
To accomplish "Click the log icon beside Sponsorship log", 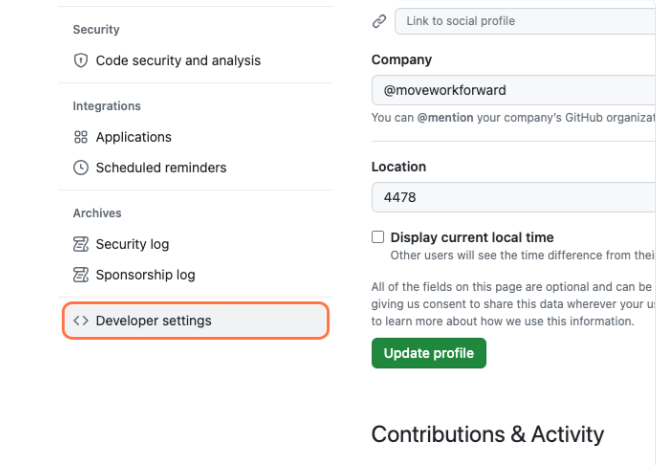I will tap(81, 275).
